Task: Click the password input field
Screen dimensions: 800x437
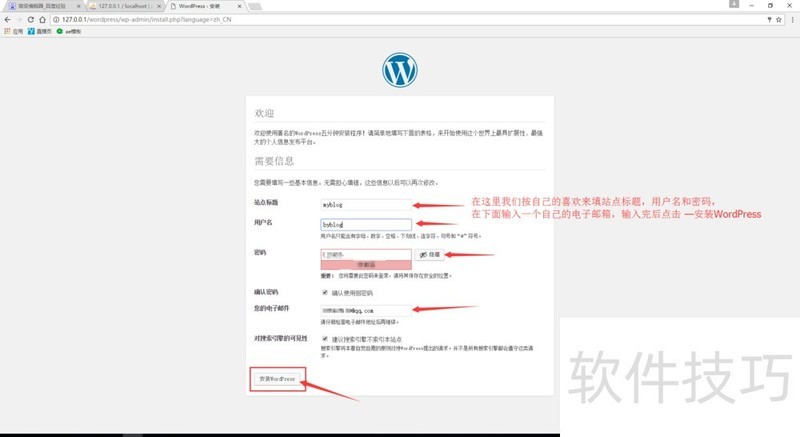Action: (x=366, y=254)
